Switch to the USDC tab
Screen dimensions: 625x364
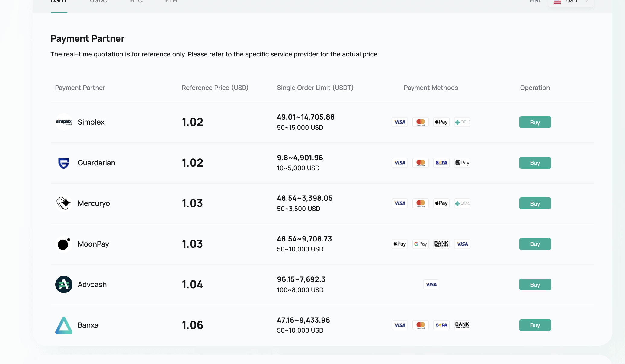99,2
